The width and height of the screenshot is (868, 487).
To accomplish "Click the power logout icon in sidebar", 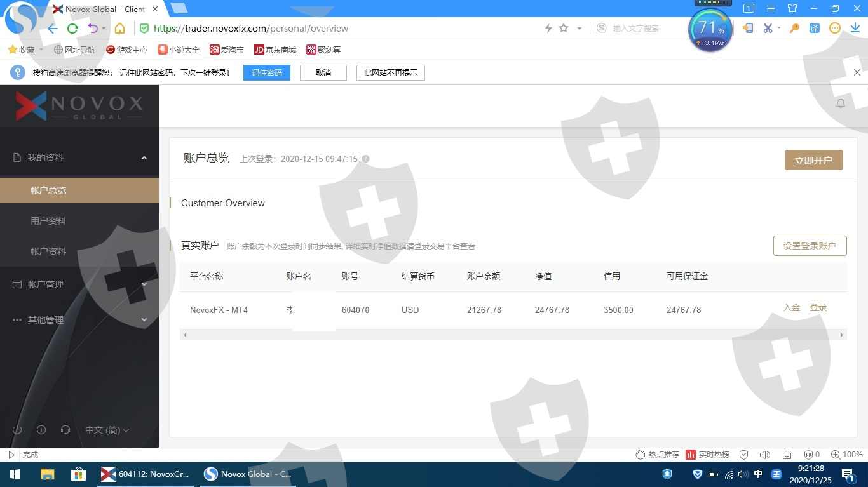I will (x=17, y=430).
